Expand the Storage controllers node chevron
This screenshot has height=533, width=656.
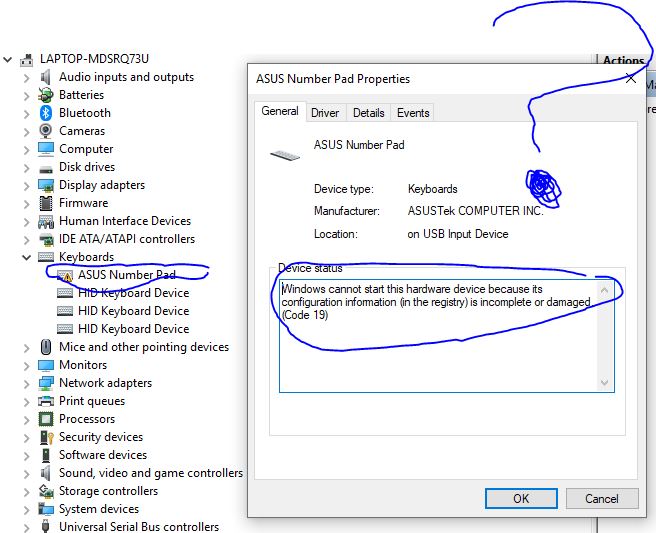point(26,492)
